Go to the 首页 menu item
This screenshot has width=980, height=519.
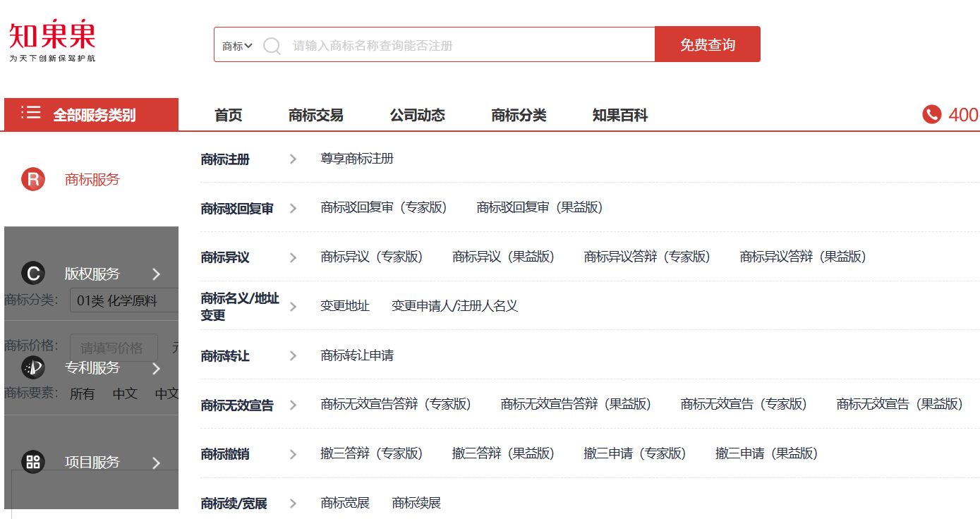227,115
